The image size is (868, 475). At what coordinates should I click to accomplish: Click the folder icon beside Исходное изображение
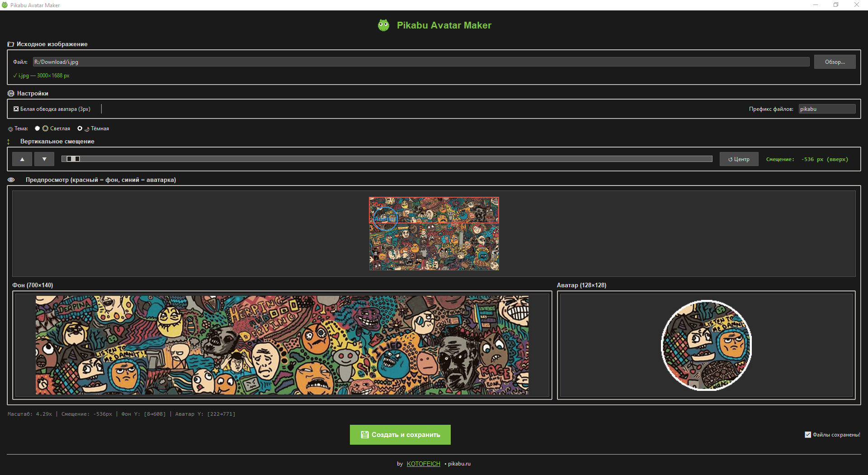tap(11, 44)
